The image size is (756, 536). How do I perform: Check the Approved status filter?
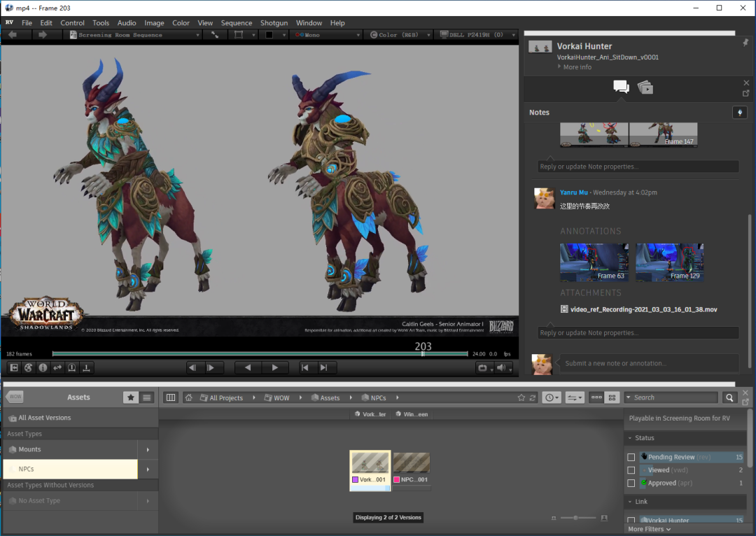(631, 483)
